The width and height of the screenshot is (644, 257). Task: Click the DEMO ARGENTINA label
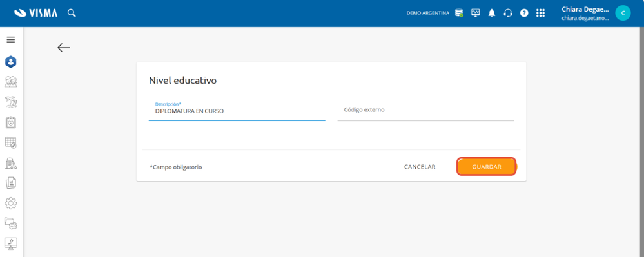point(427,13)
